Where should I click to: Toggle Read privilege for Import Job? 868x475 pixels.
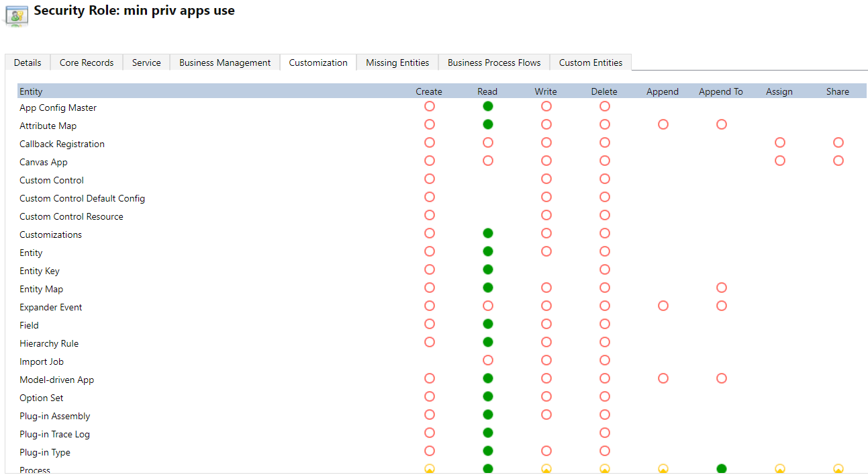tap(488, 360)
